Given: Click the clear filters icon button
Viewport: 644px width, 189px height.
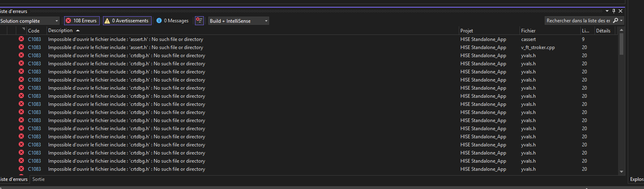Looking at the screenshot, I should 199,21.
